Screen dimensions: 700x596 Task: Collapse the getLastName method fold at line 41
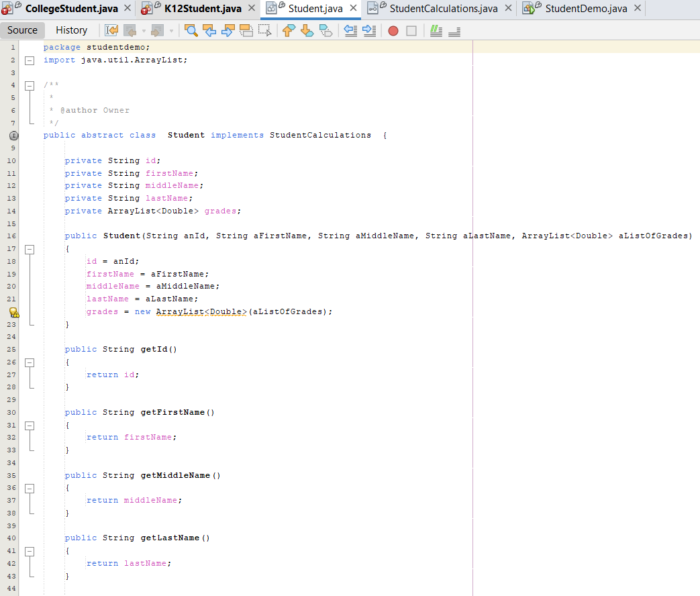point(30,551)
